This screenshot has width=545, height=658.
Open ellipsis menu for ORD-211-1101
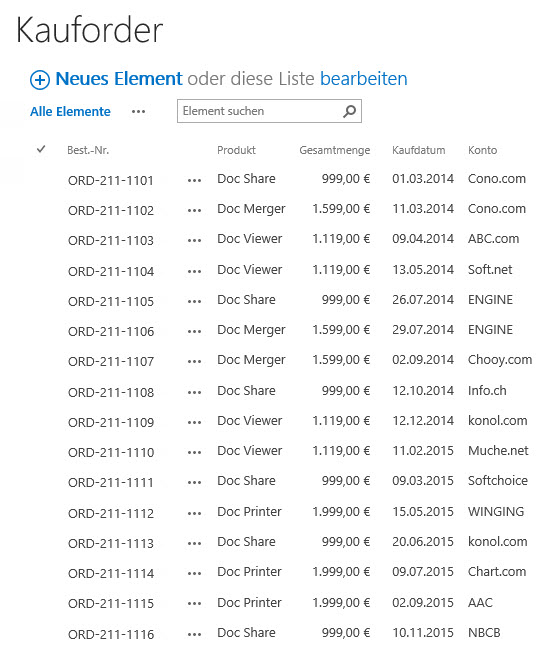click(x=194, y=181)
